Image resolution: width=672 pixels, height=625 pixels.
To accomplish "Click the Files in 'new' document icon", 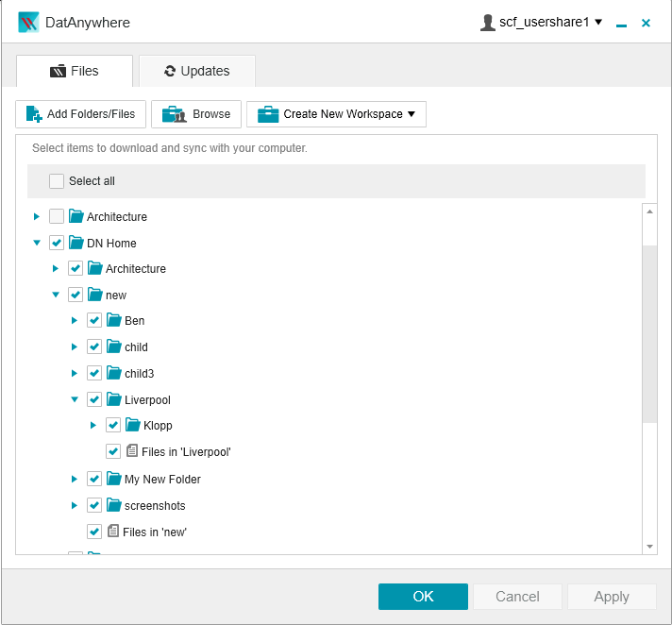I will tap(112, 532).
